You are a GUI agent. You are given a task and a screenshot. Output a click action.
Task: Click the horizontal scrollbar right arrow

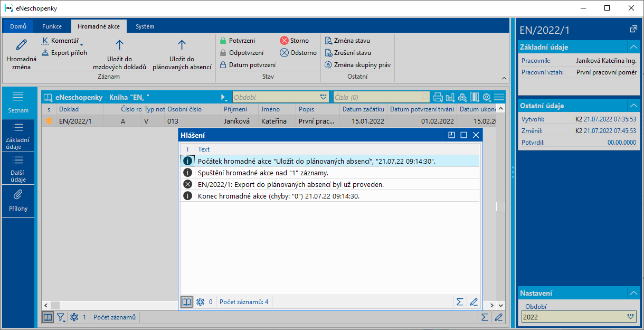pos(493,305)
